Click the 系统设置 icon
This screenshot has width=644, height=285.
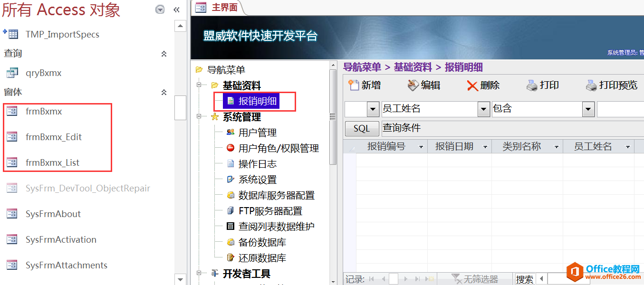[231, 179]
